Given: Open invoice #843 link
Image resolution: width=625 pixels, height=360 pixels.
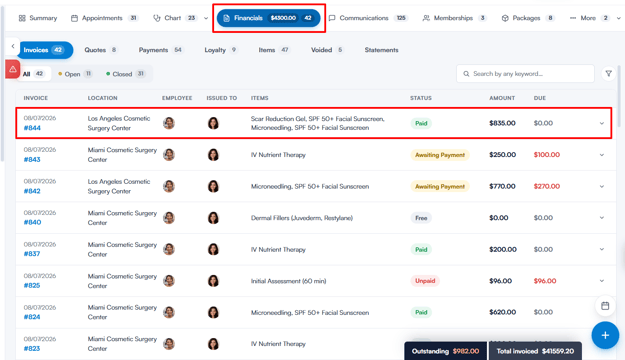Looking at the screenshot, I should (x=32, y=159).
